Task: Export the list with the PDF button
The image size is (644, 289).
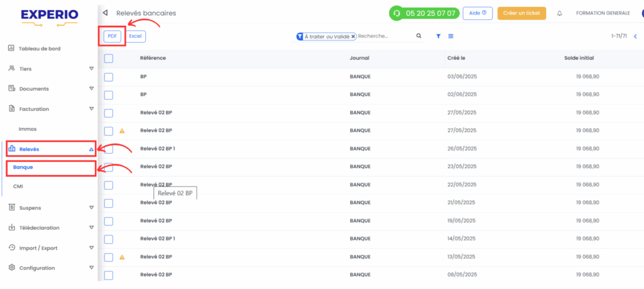Action: [112, 36]
